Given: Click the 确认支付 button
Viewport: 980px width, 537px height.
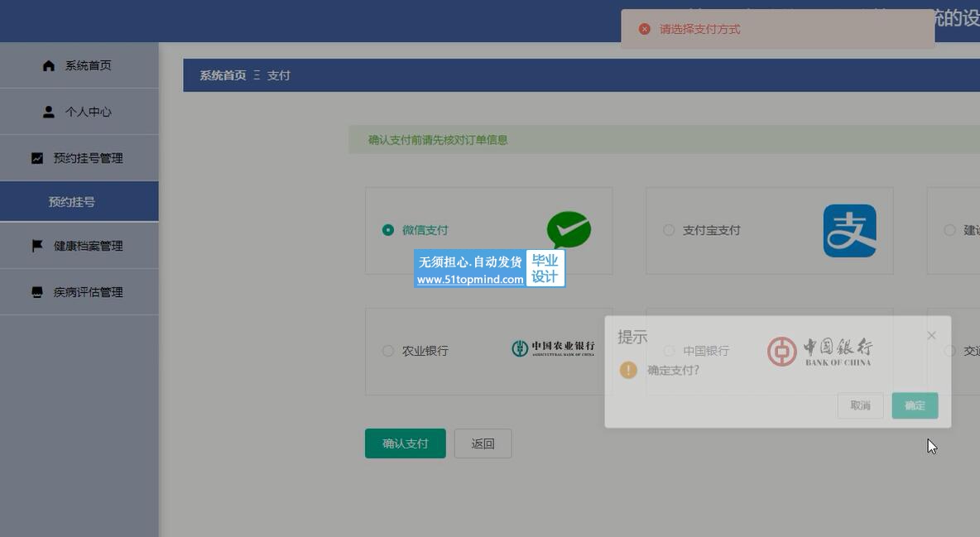Looking at the screenshot, I should click(406, 444).
